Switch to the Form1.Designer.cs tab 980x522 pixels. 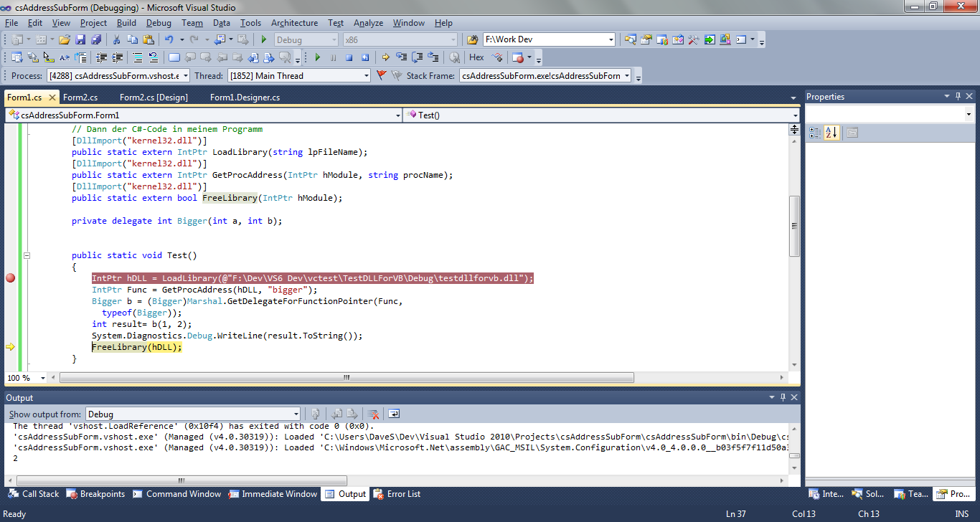[245, 98]
